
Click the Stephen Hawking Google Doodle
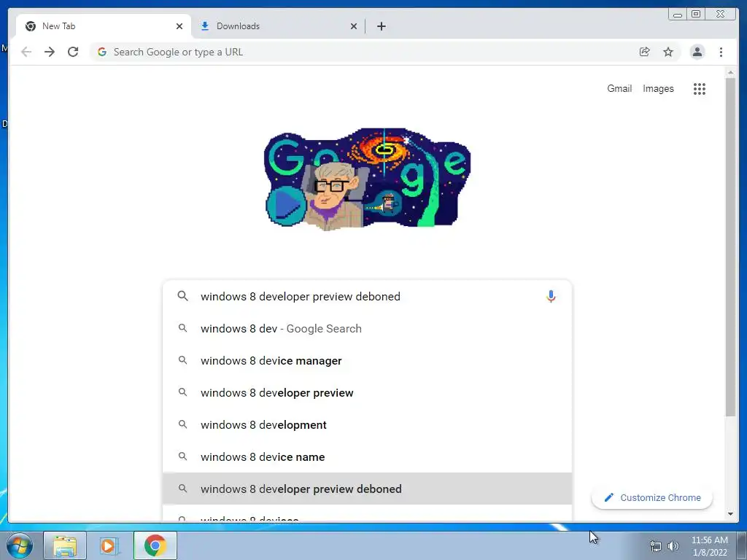368,179
